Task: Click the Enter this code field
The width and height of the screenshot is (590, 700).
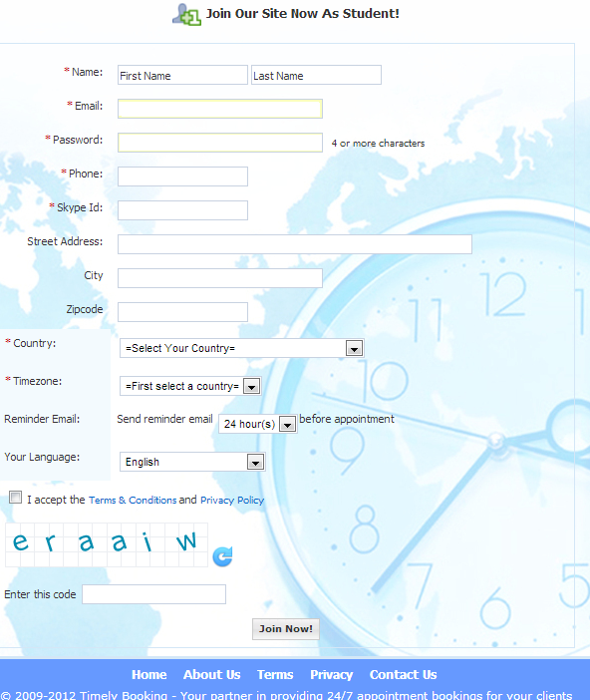Action: (153, 594)
